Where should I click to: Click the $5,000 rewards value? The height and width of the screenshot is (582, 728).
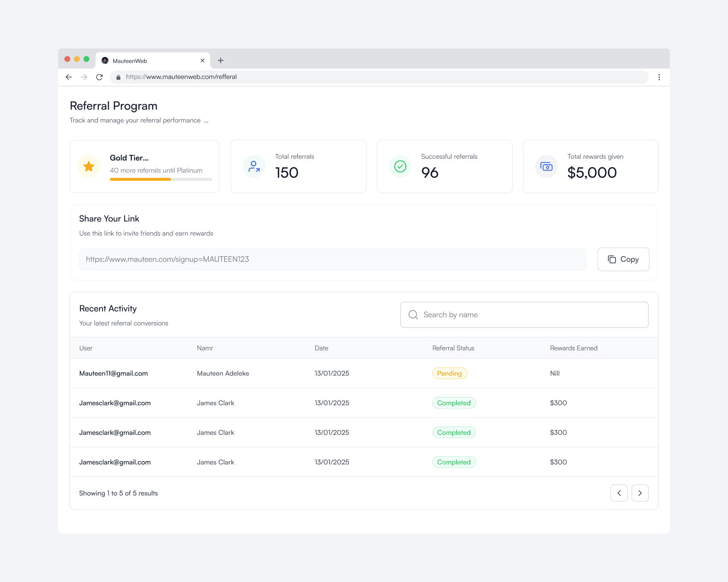point(592,173)
